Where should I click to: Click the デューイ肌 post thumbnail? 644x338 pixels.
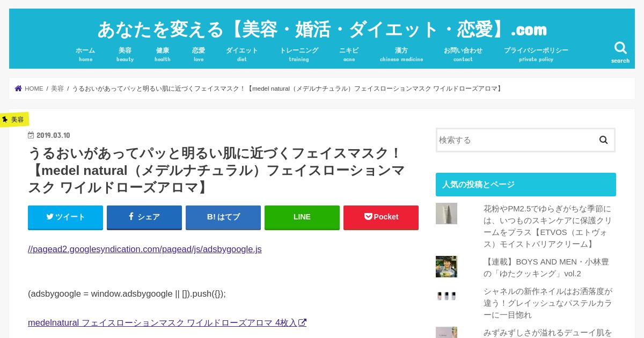pos(447,333)
